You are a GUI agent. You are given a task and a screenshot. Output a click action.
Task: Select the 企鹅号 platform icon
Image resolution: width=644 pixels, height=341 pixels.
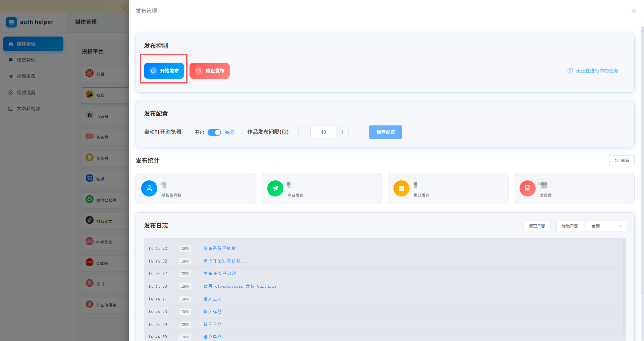coord(90,157)
